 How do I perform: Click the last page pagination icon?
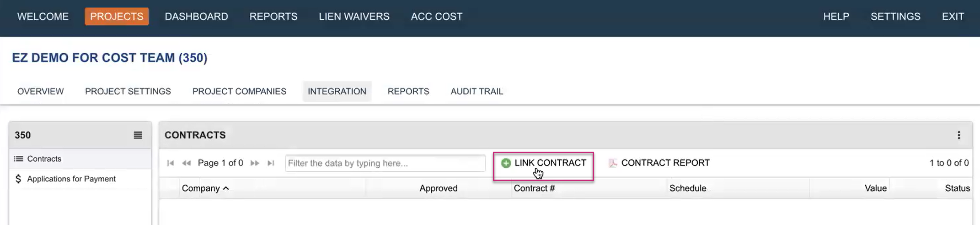click(271, 163)
